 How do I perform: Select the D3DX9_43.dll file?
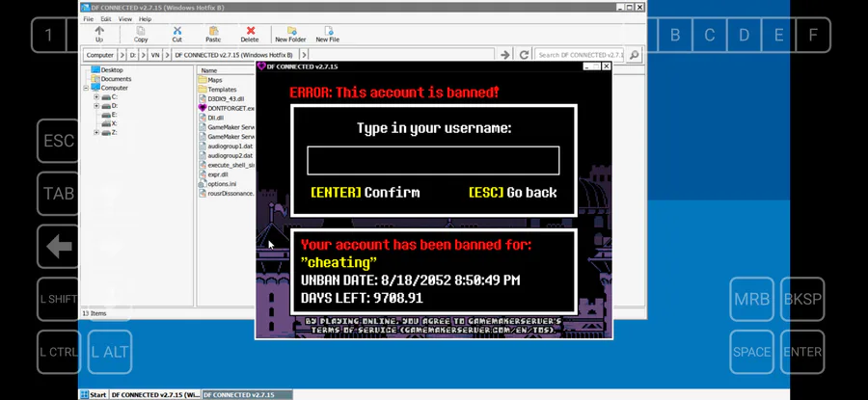222,98
